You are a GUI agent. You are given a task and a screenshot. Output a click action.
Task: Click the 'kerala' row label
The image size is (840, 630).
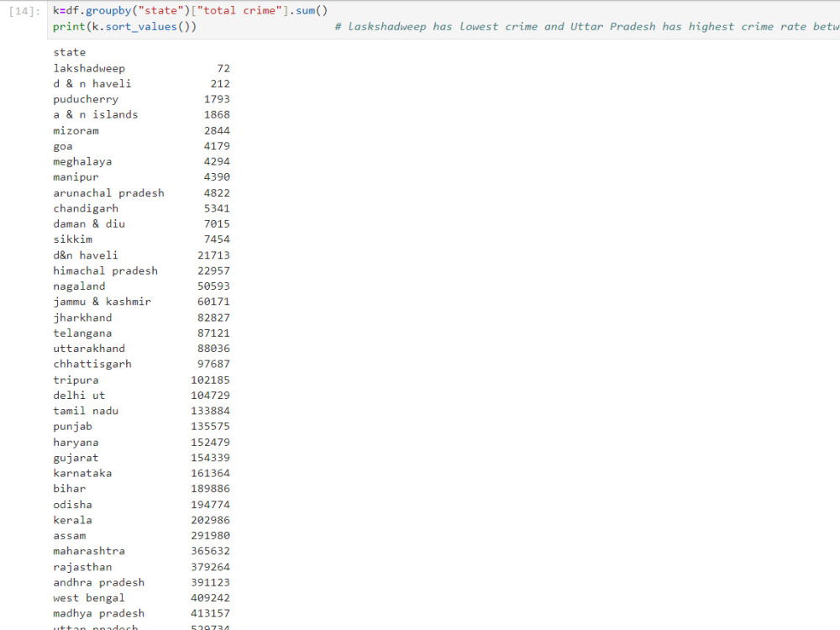coord(72,520)
